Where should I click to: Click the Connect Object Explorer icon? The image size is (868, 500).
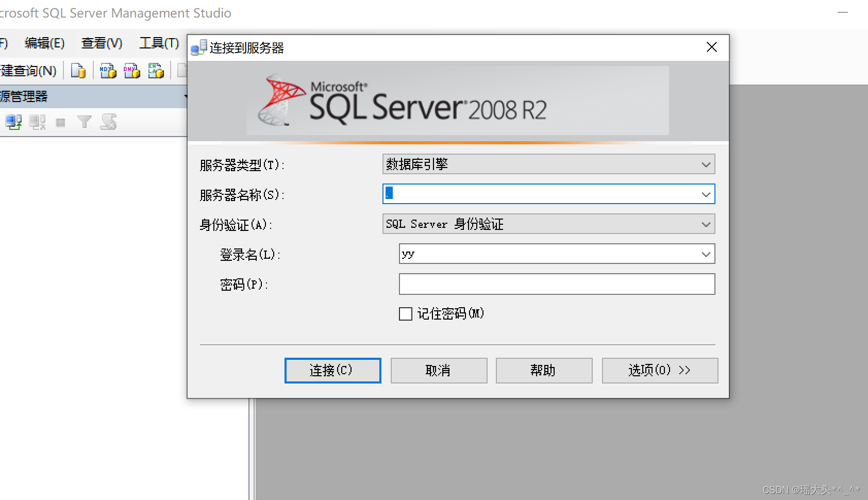pos(13,122)
